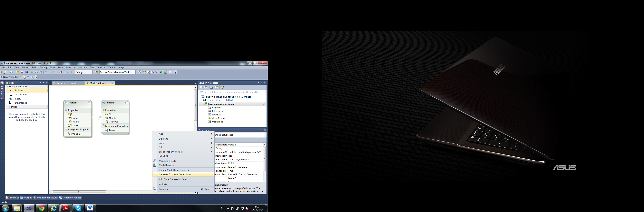Expand the References node in Solution Navigator

pyautogui.click(x=204, y=111)
